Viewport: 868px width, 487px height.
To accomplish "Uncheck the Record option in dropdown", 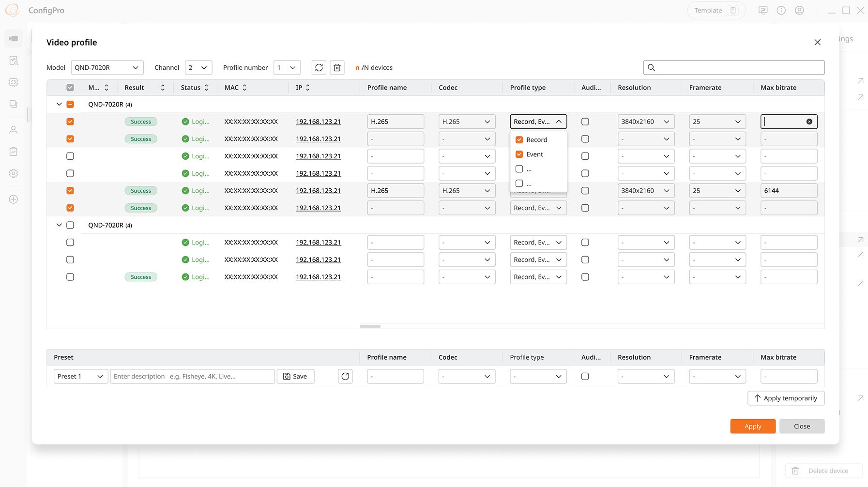I will click(519, 140).
